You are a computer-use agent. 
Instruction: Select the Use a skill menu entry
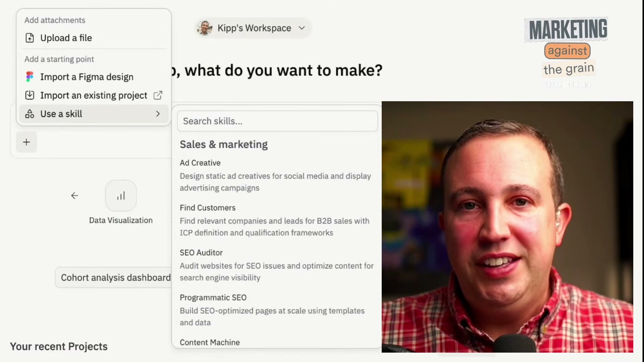point(94,114)
